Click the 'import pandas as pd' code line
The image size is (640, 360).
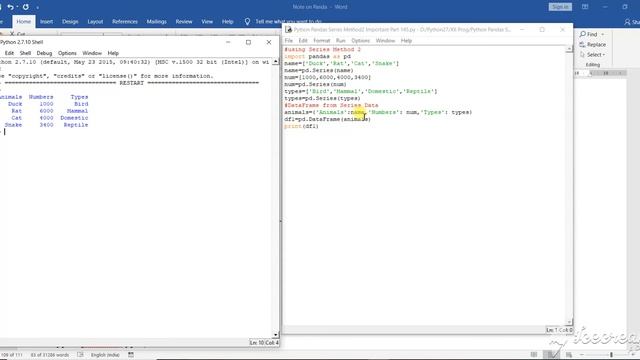318,56
